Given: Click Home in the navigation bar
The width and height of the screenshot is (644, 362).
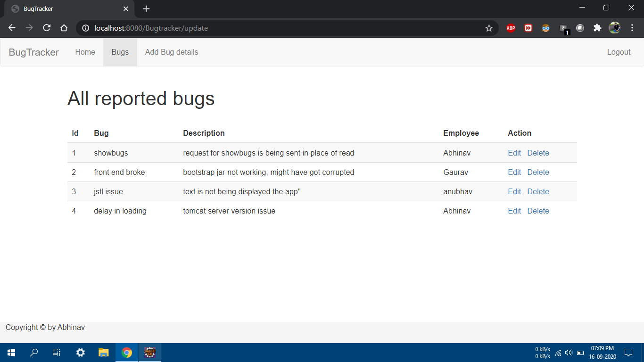Looking at the screenshot, I should click(85, 52).
